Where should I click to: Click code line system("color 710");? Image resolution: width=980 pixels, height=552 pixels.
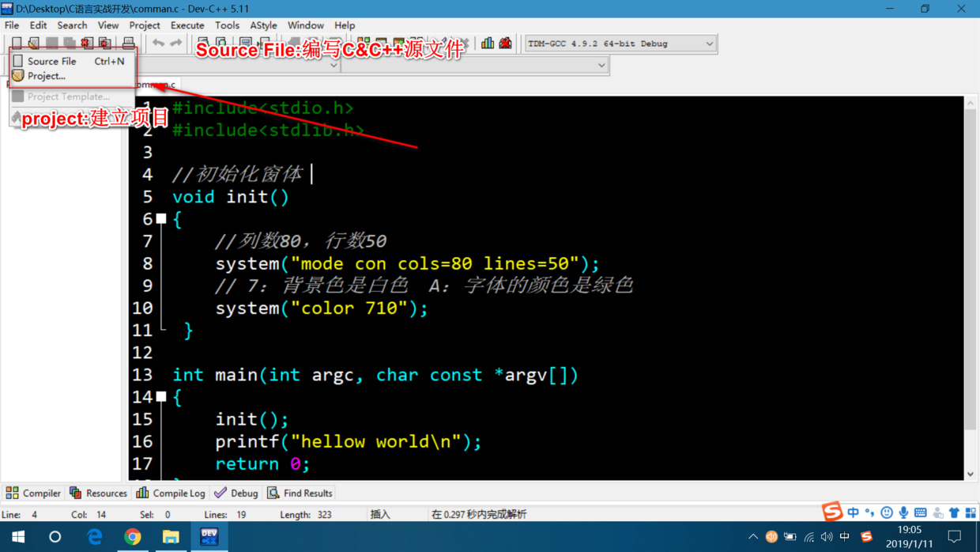click(x=322, y=308)
